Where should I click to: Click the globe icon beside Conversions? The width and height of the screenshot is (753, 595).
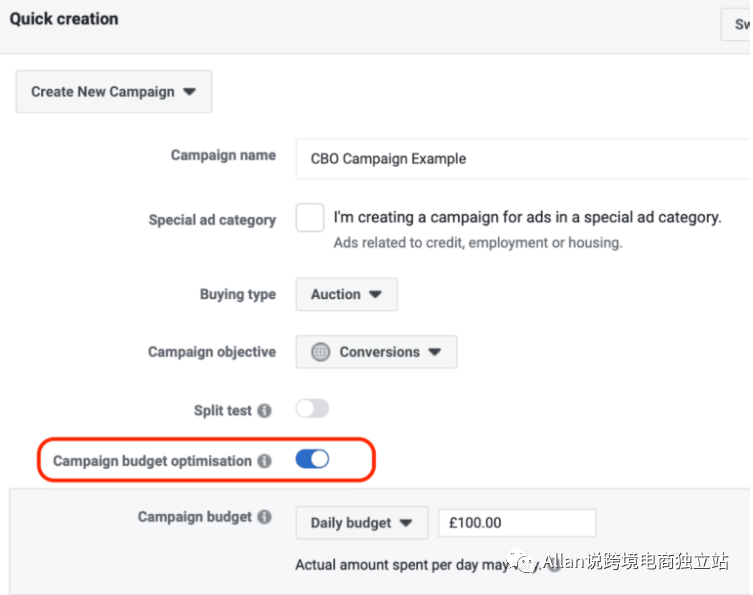[x=320, y=352]
